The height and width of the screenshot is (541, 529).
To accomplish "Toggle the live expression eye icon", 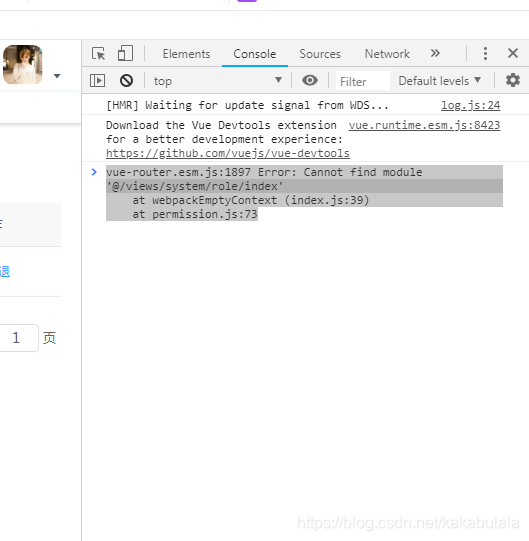I will pos(310,80).
